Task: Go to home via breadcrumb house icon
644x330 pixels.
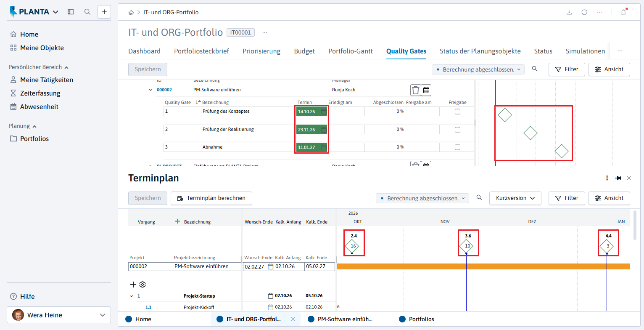Action: (131, 13)
